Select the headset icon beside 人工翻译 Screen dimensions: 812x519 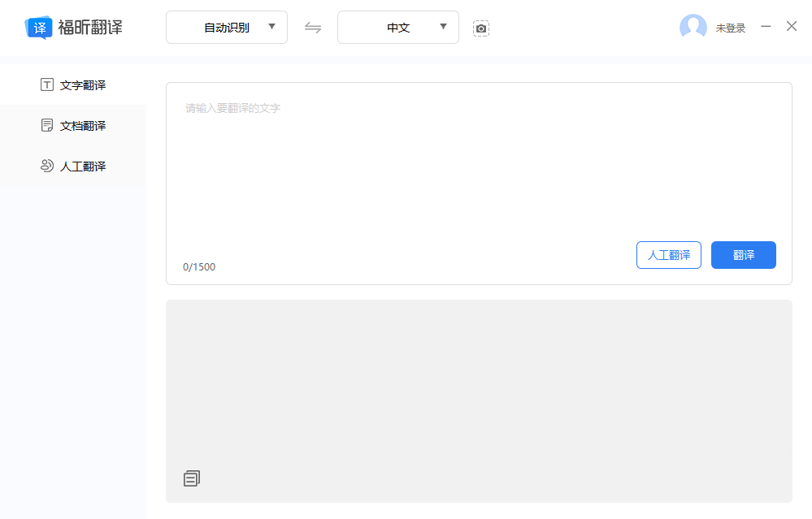click(x=46, y=166)
